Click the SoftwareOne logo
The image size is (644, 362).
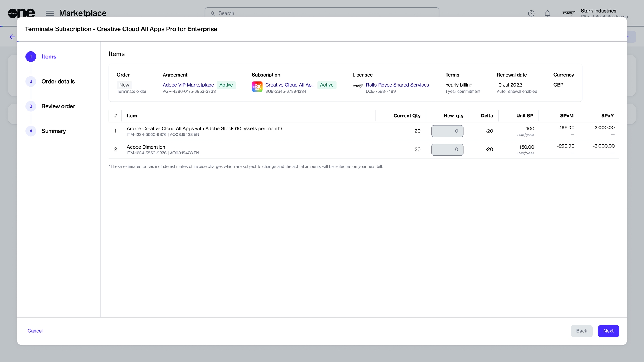[21, 13]
